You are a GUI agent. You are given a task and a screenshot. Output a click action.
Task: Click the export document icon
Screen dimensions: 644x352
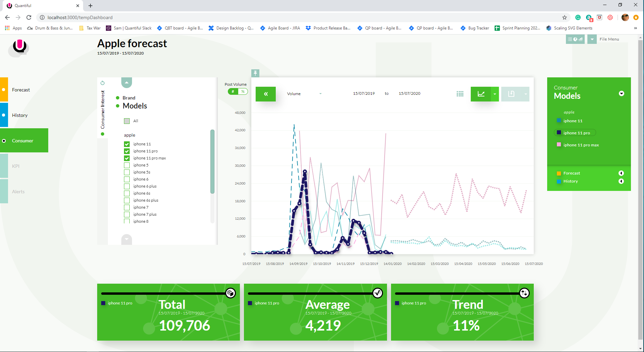point(511,94)
